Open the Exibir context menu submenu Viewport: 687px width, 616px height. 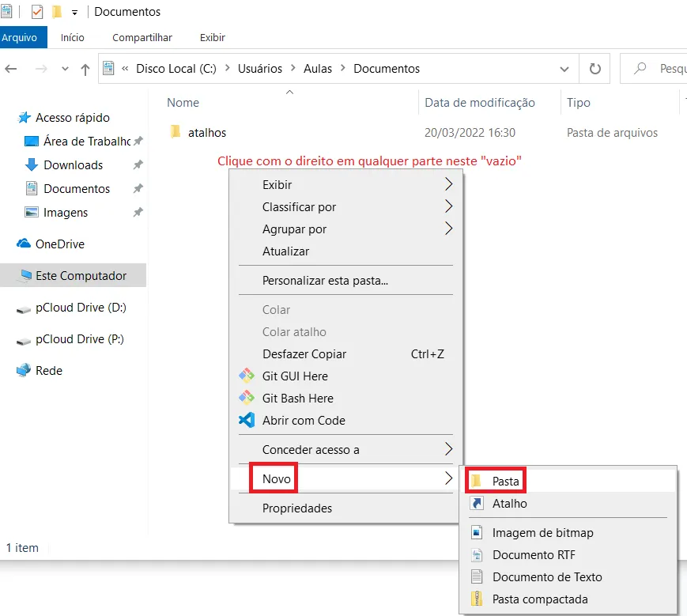point(346,184)
